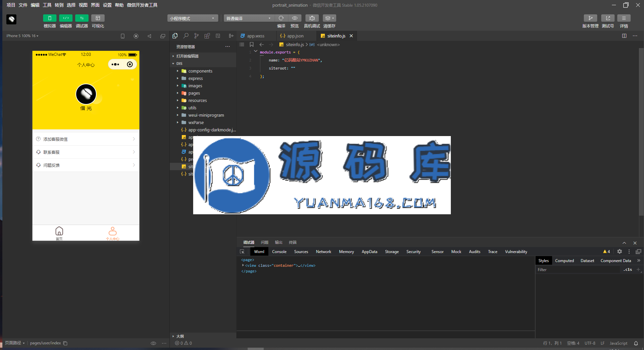Image resolution: width=644 pixels, height=350 pixels.
Task: Click the compile refresh icon
Action: [281, 18]
